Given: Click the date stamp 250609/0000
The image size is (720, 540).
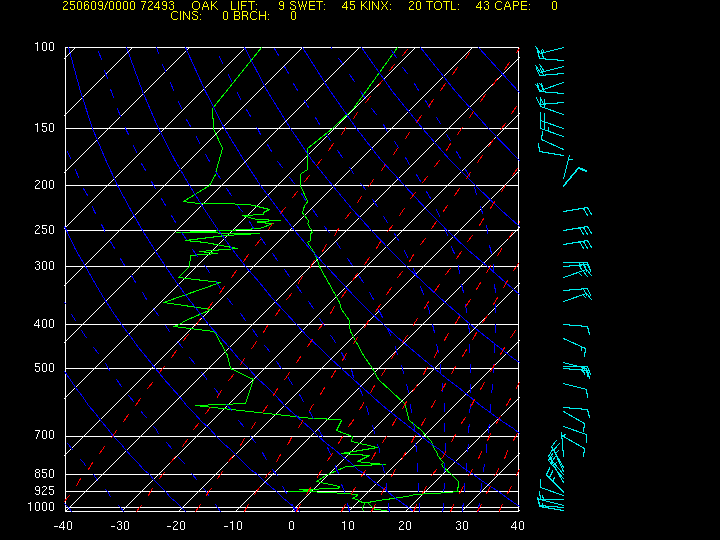Looking at the screenshot, I should point(99,6).
